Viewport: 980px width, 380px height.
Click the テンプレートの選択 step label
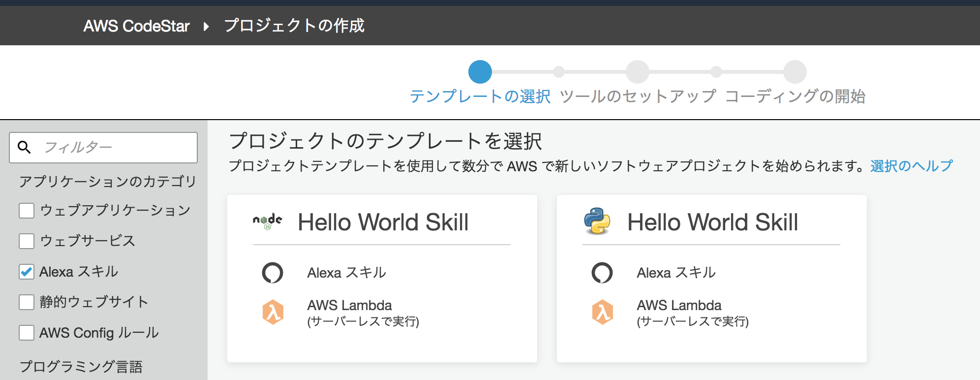[480, 96]
